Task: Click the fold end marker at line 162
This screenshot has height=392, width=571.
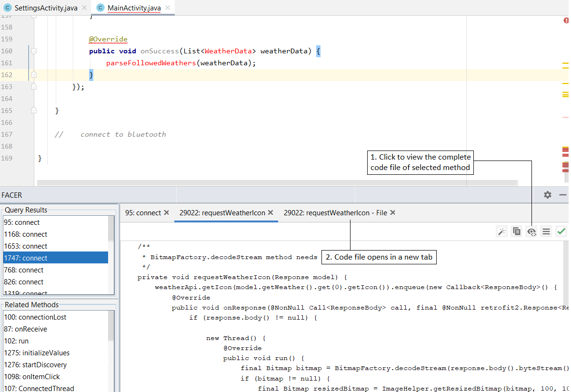Action: (x=34, y=75)
